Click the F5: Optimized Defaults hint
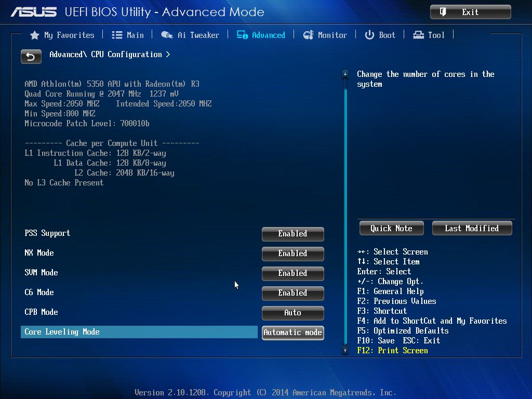Image resolution: width=532 pixels, height=399 pixels. coord(403,331)
